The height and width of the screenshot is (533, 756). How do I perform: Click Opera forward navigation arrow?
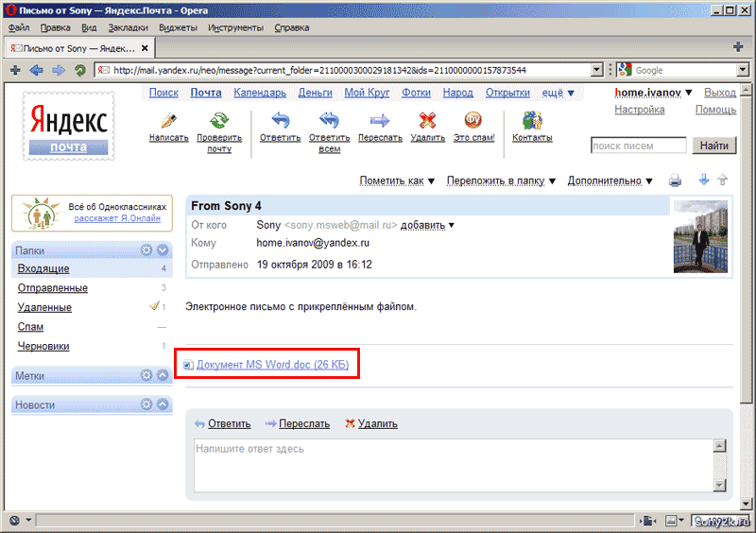tap(59, 71)
